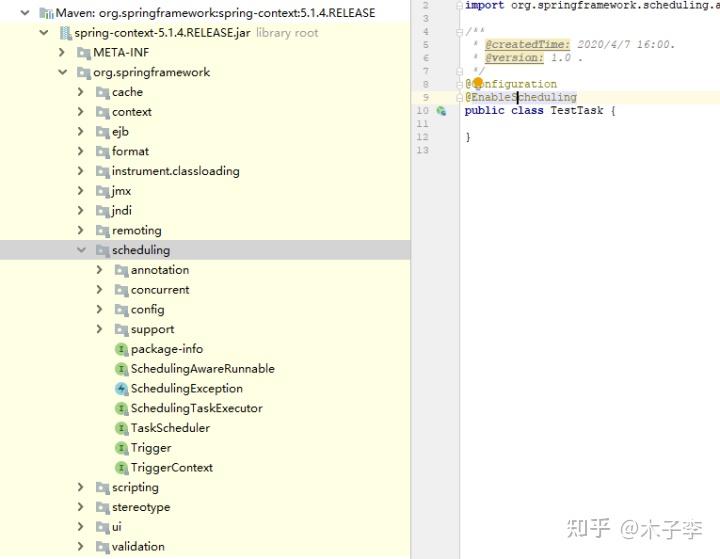Image resolution: width=720 pixels, height=559 pixels.
Task: Toggle the fold marker beside the import line
Action: 459,6
